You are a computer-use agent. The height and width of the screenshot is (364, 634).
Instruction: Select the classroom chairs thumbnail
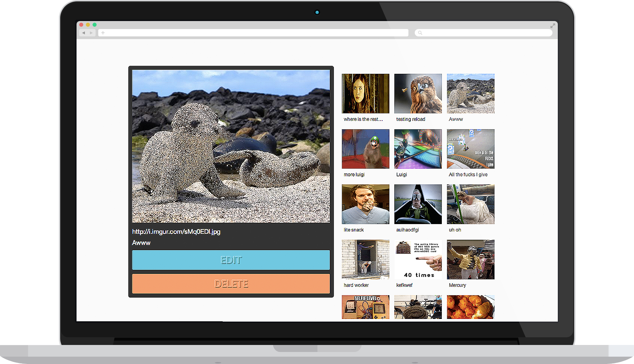418,307
